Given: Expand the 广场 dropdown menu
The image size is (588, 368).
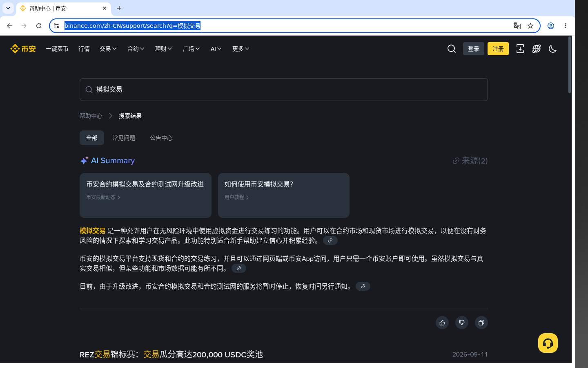Looking at the screenshot, I should tap(192, 49).
